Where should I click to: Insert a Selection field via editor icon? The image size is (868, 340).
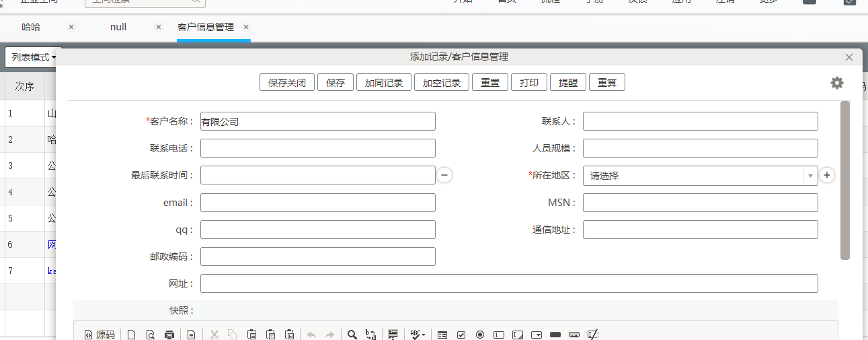[x=537, y=334]
